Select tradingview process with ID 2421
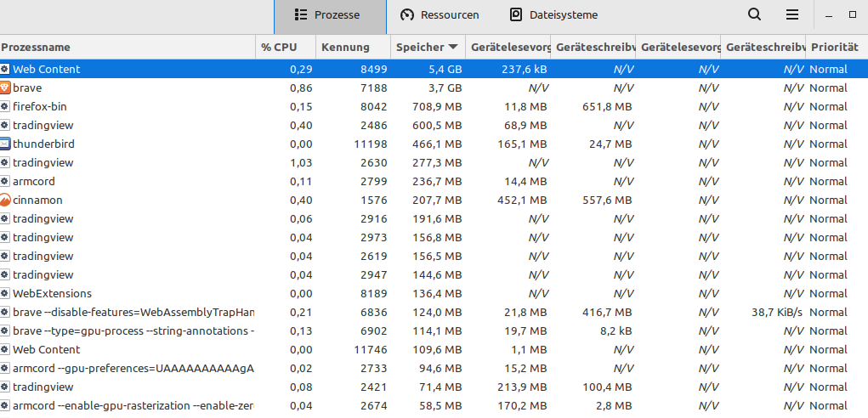Image resolution: width=868 pixels, height=418 pixels. 434,387
